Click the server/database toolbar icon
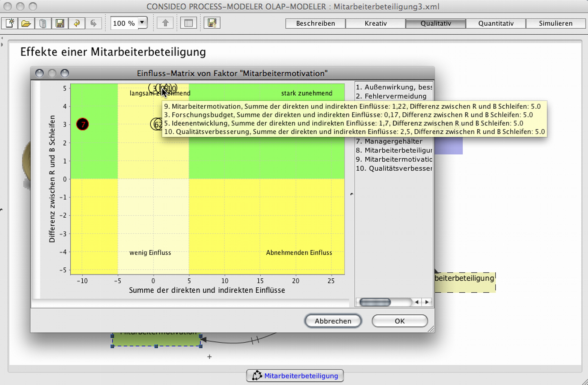Screen dimensions: 588x385 [43, 23]
